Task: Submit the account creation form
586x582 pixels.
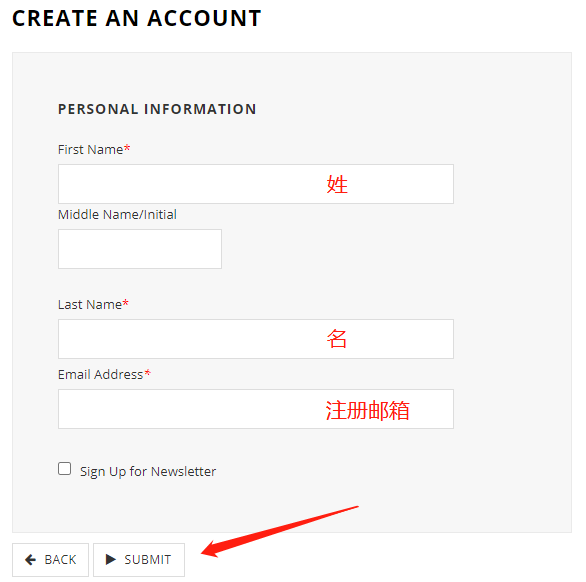Action: [139, 560]
